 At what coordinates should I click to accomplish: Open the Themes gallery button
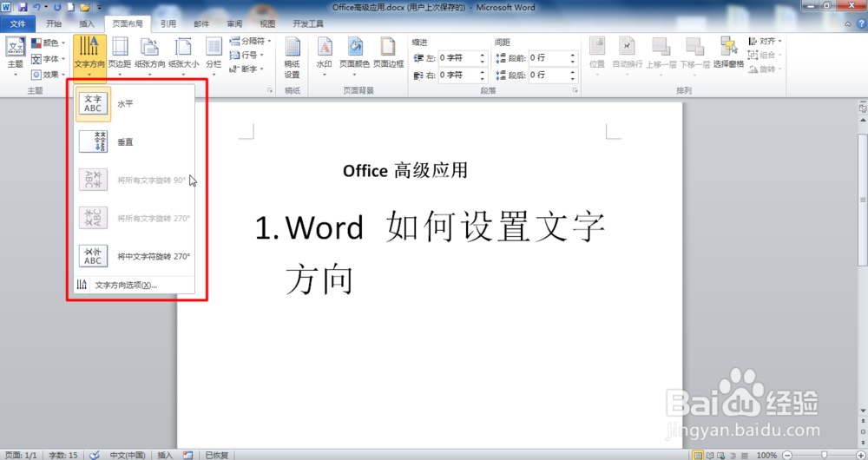click(15, 57)
